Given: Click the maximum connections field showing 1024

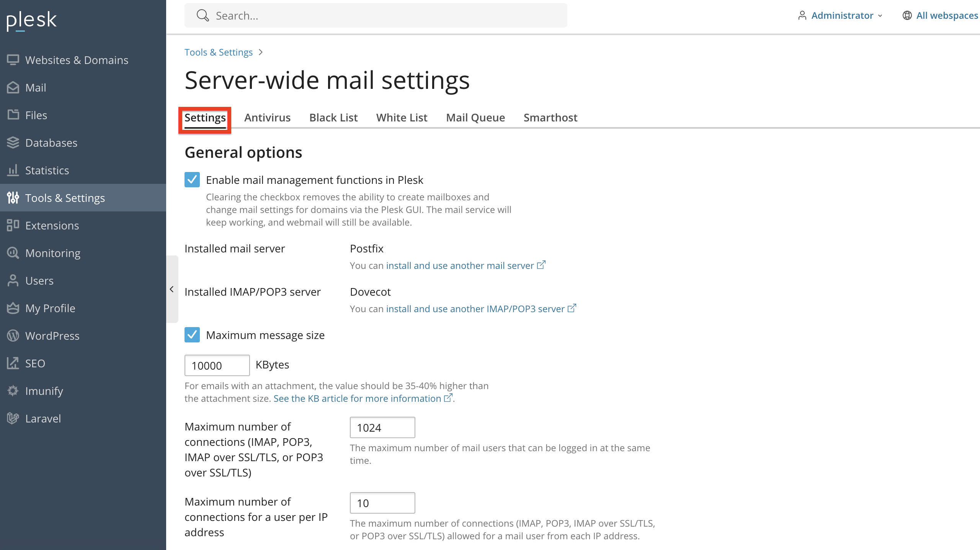Looking at the screenshot, I should point(382,427).
